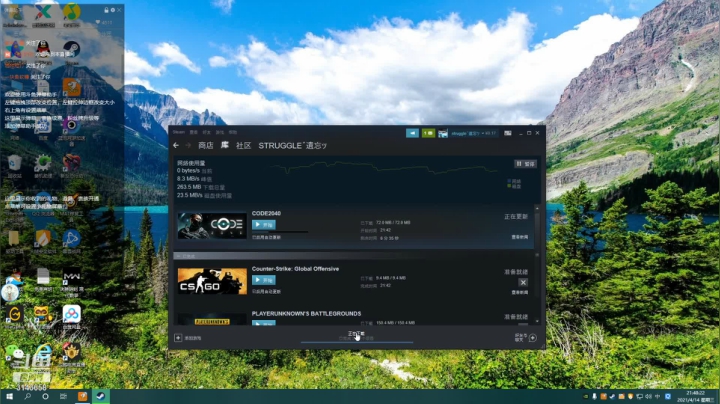Click the blue announcements megaphone icon

[x=412, y=133]
